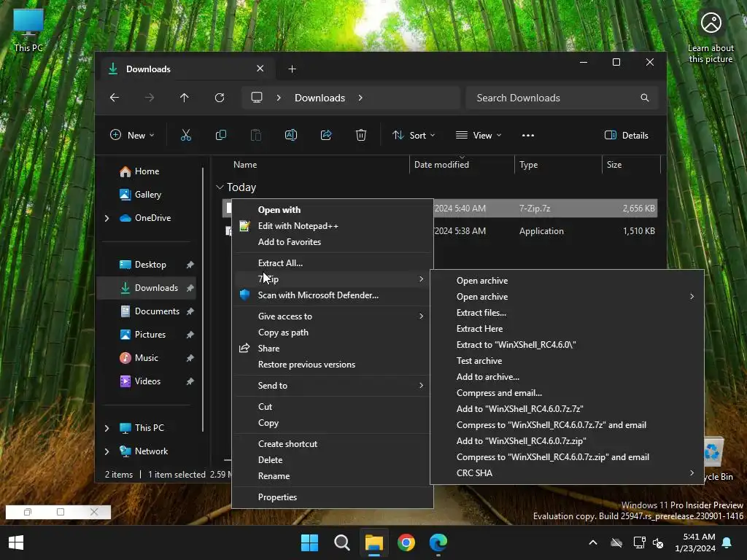Open File Explorer from taskbar
Screen dimensions: 747x560
tap(374, 542)
